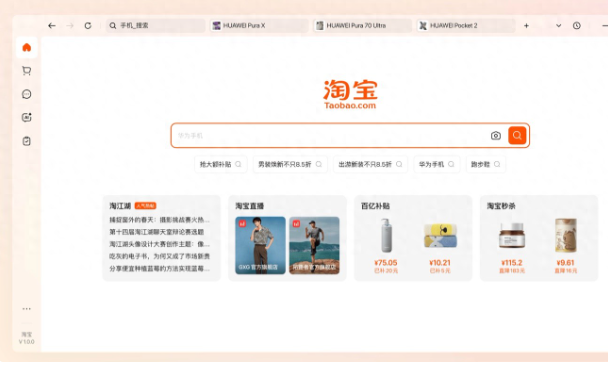Open the GXG 官方旗舰店 live stream thumbnail

click(260, 246)
